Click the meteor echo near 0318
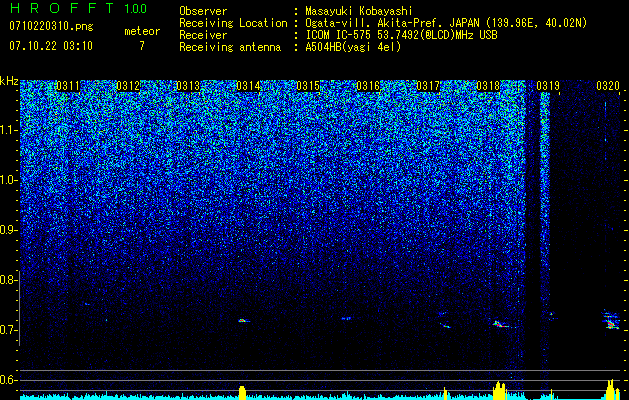The image size is (629, 400). [x=501, y=324]
